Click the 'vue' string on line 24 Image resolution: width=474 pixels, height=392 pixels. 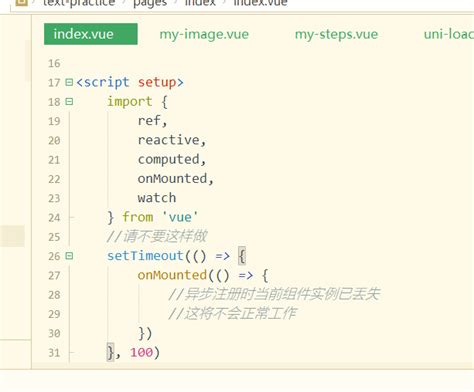point(180,217)
